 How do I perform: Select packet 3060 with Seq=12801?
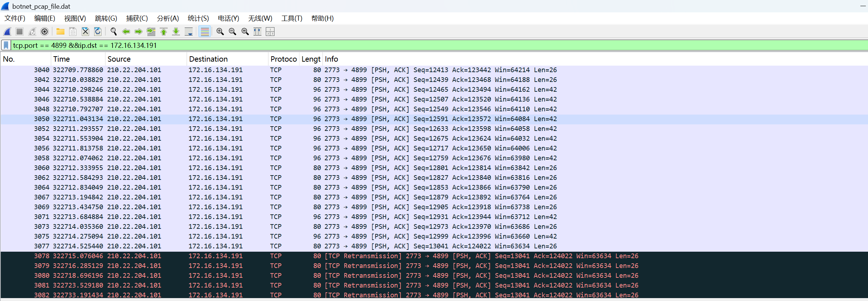click(x=434, y=168)
